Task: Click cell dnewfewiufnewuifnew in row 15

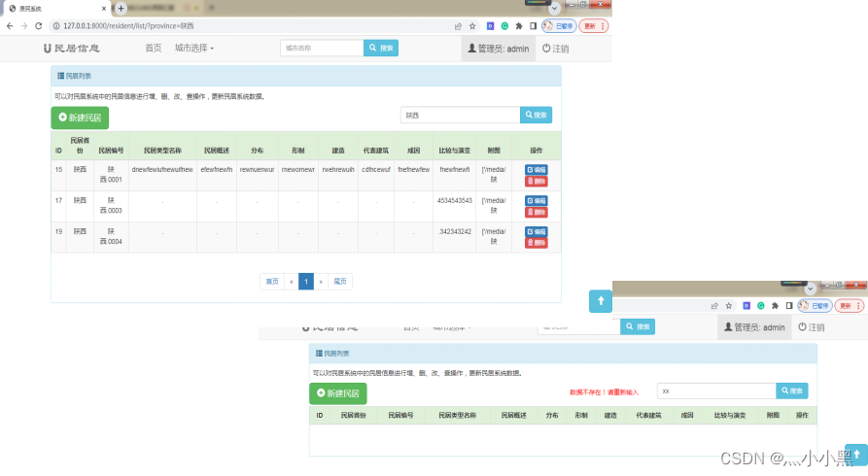Action: (x=162, y=170)
